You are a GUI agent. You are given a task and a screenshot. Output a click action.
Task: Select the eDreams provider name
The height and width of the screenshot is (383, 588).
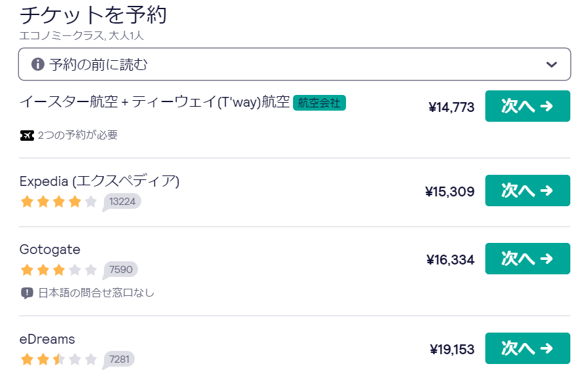coord(47,339)
